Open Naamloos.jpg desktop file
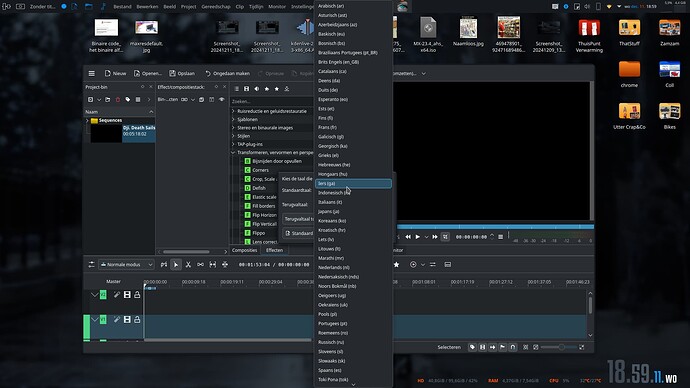This screenshot has width=690, height=388. pos(468,32)
